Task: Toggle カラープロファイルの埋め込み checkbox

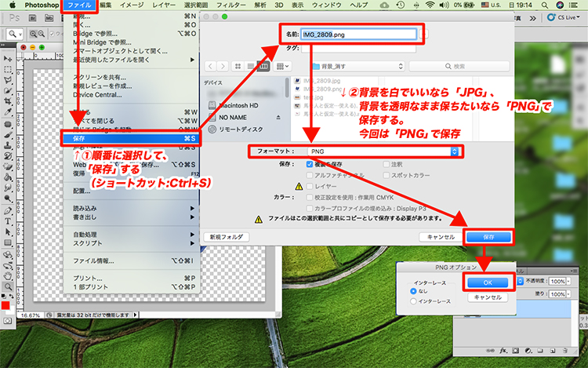Action: click(310, 208)
